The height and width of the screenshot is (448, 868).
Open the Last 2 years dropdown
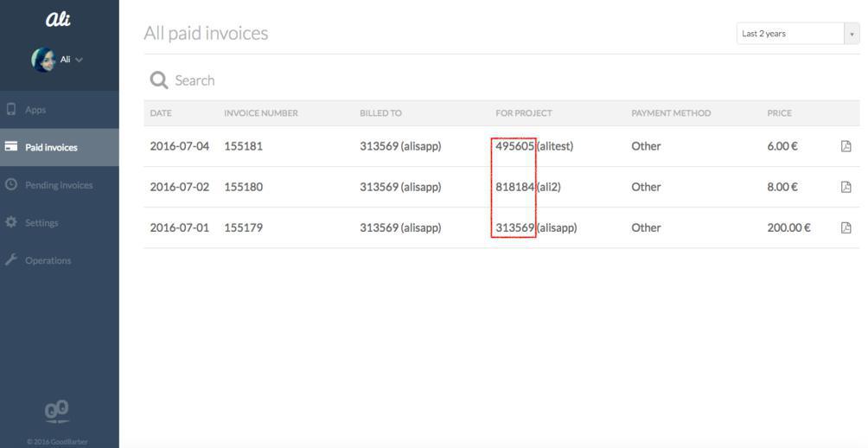point(790,34)
